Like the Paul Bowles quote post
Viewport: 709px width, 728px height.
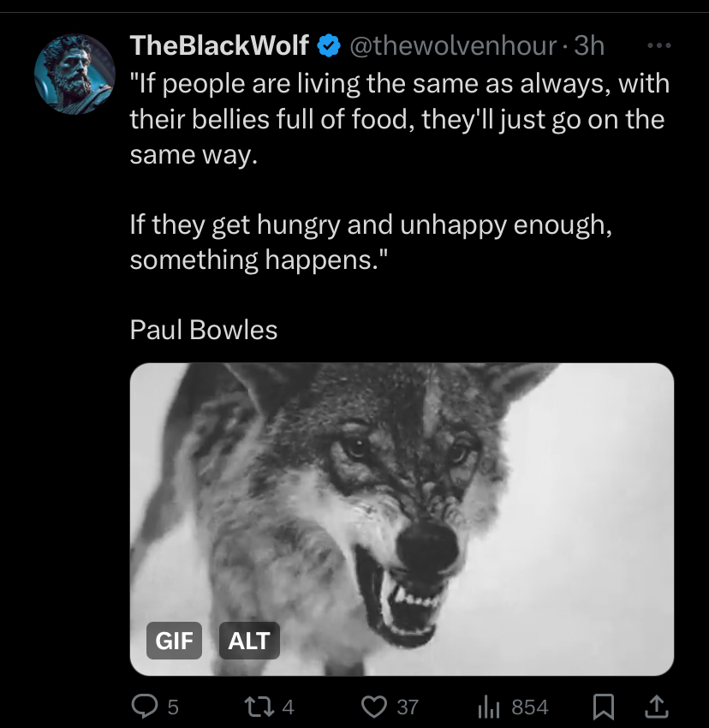[373, 707]
